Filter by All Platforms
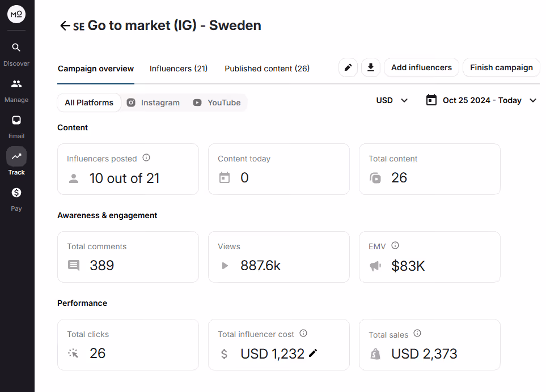This screenshot has height=392, width=546. [x=89, y=103]
